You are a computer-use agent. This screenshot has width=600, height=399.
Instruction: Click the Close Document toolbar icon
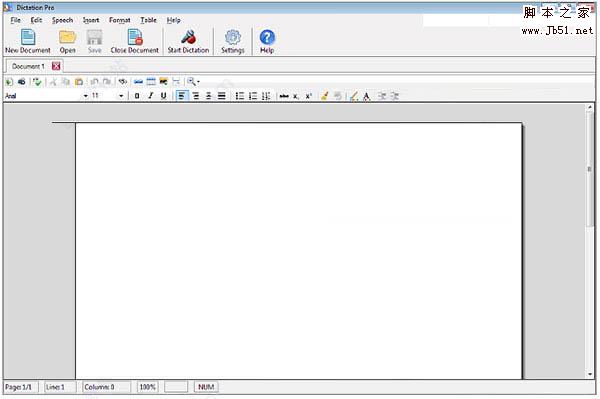pyautogui.click(x=134, y=41)
